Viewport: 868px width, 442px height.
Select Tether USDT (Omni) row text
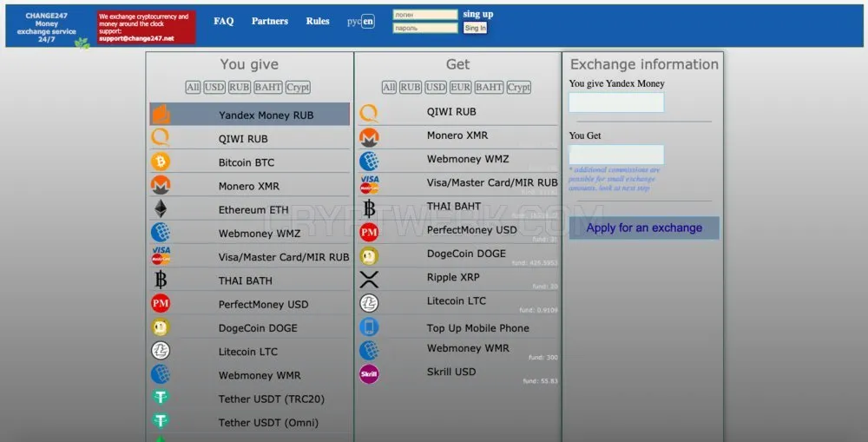pyautogui.click(x=268, y=423)
